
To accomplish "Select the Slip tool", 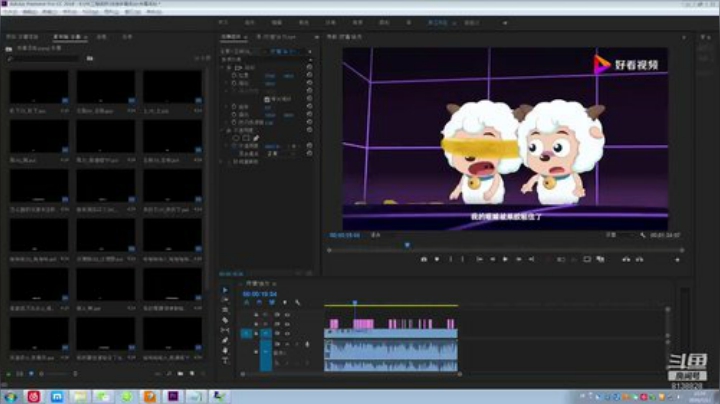I will click(225, 330).
